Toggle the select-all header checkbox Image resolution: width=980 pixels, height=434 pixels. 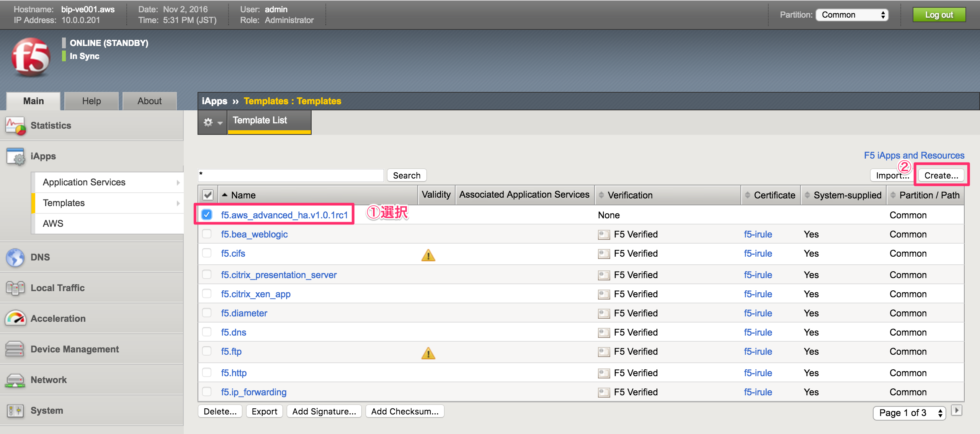point(208,195)
